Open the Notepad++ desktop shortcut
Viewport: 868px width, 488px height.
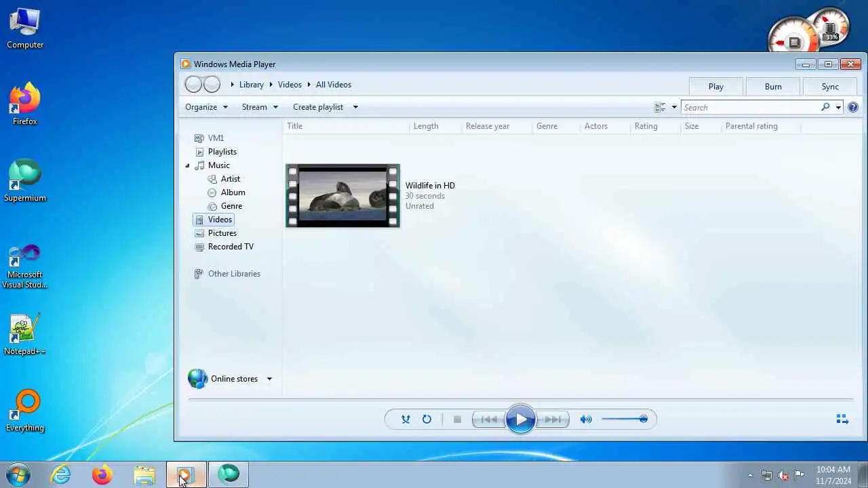tap(25, 334)
